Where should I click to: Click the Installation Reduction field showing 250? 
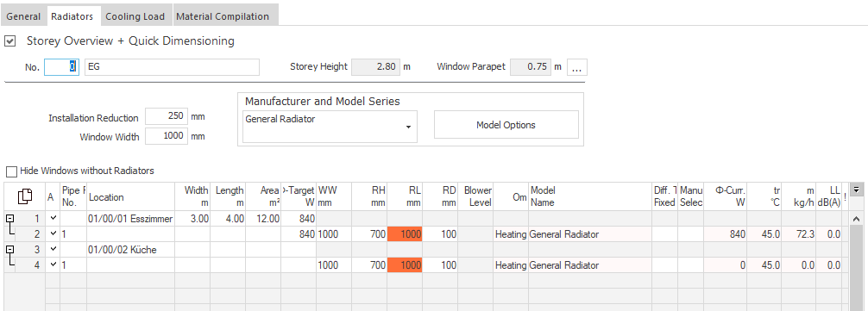166,117
